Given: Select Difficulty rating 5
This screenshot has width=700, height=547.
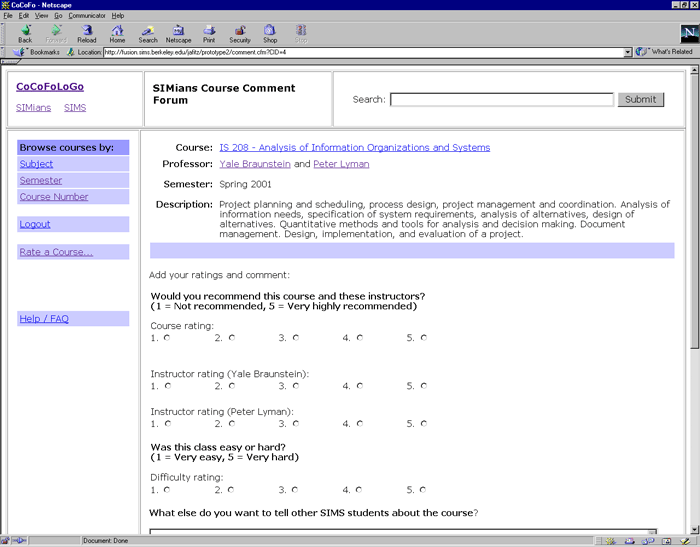Looking at the screenshot, I should coord(423,489).
